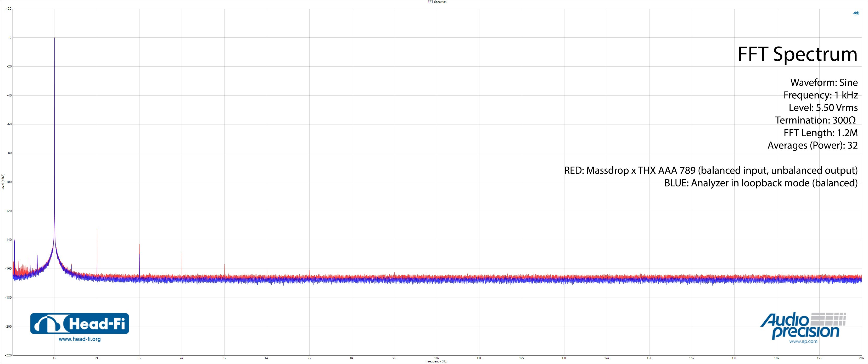Click the Level (dBrA) axis title
This screenshot has width=868, height=364.
click(x=3, y=182)
